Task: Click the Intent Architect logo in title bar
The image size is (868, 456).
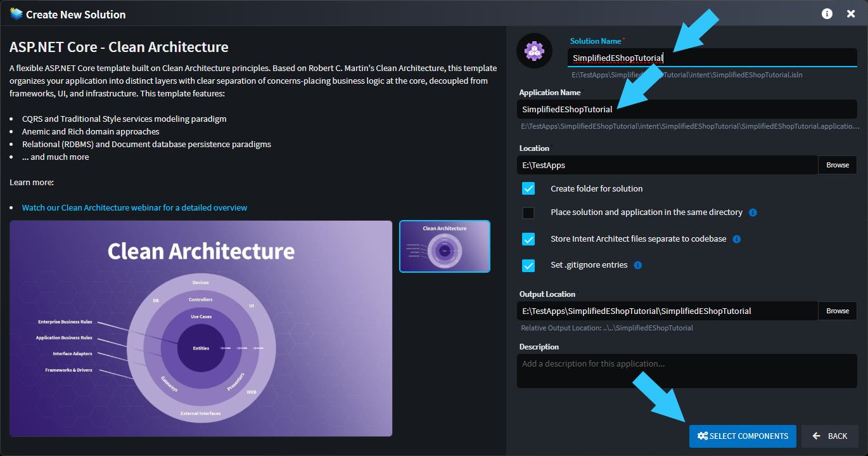Action: (16, 13)
